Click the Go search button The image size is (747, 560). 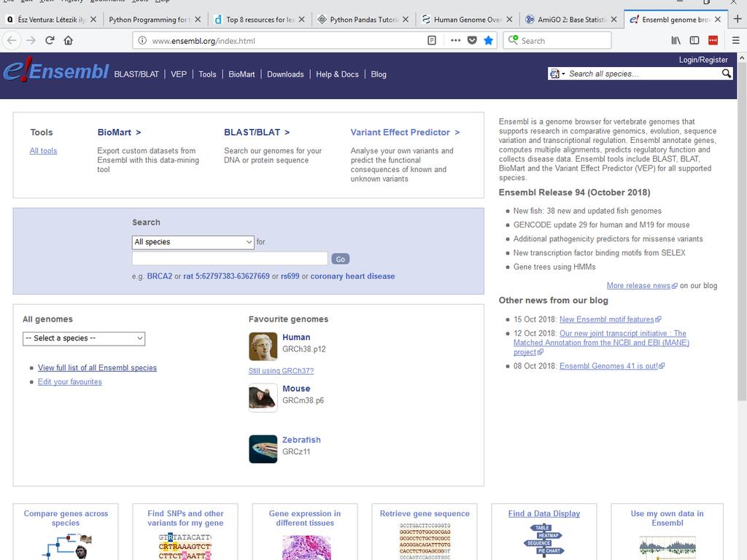pos(340,259)
